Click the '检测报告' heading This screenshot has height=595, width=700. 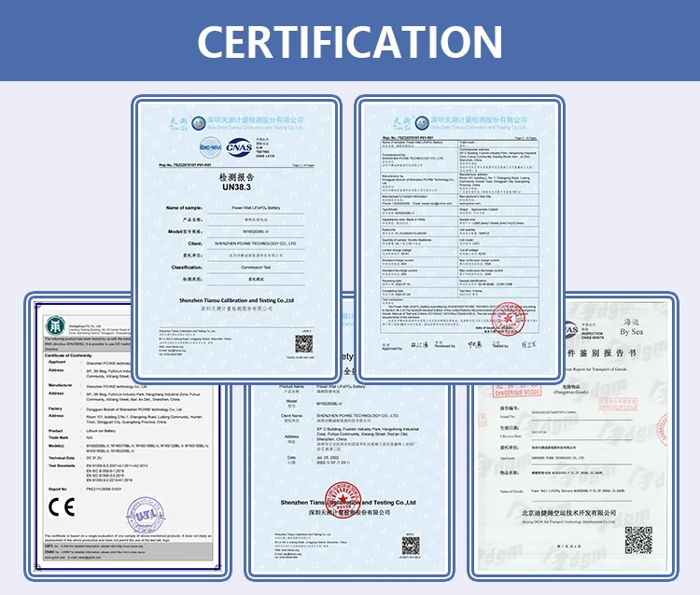(x=237, y=177)
